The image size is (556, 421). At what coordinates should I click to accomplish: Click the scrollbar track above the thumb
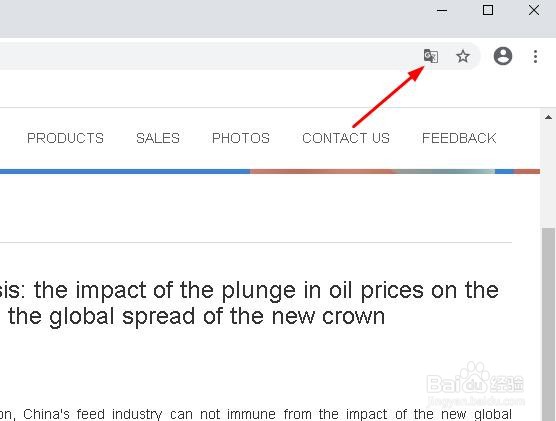coord(548,175)
